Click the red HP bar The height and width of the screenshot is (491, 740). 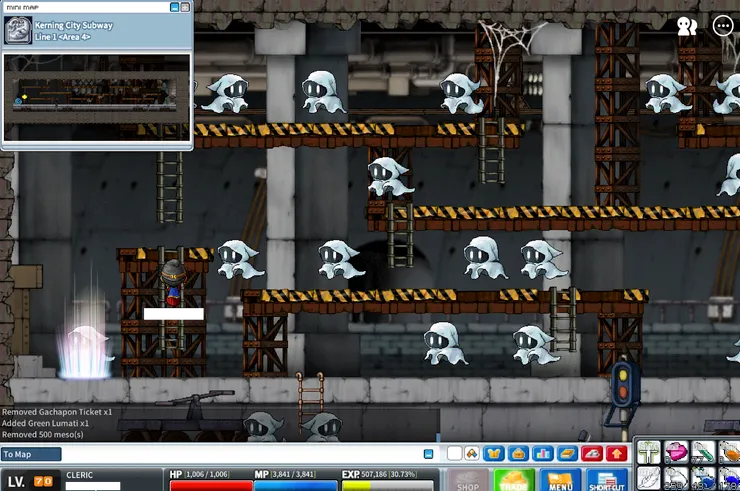tap(211, 486)
